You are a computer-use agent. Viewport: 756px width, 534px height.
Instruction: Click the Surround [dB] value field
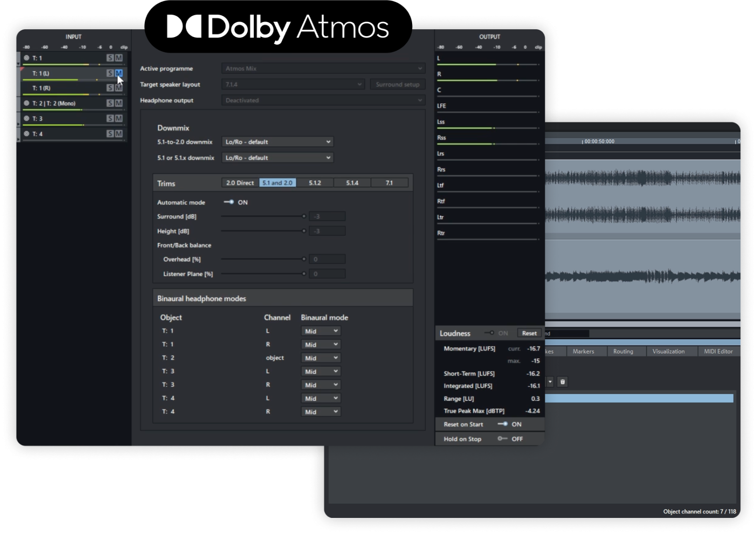point(327,216)
